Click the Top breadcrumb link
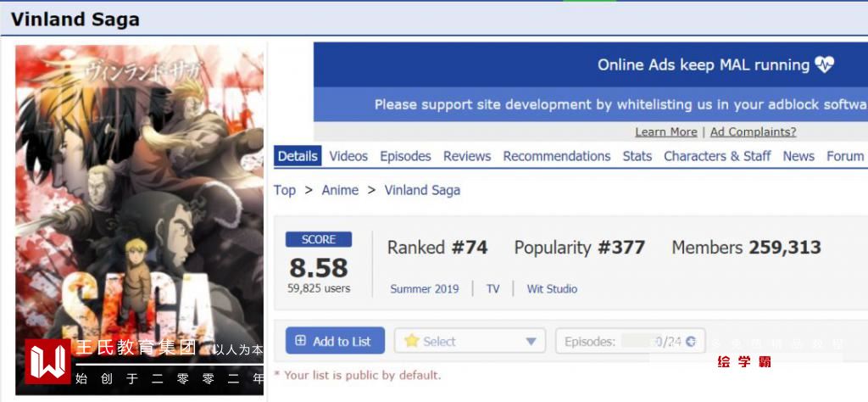The height and width of the screenshot is (402, 868). [285, 191]
